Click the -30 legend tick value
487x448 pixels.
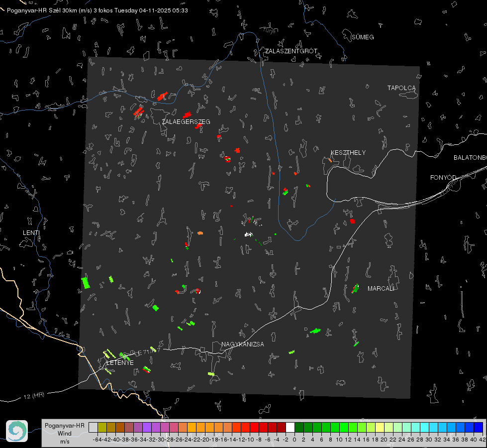pos(160,440)
